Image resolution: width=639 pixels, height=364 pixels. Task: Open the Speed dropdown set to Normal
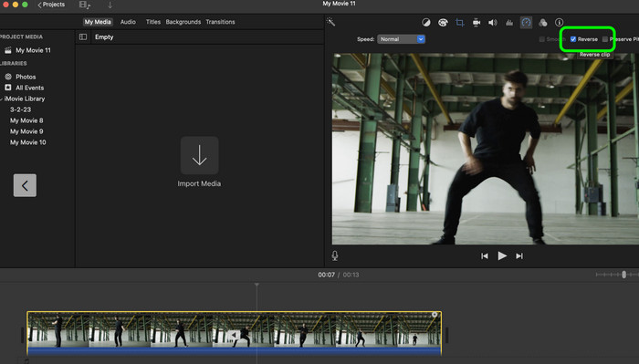tap(401, 39)
